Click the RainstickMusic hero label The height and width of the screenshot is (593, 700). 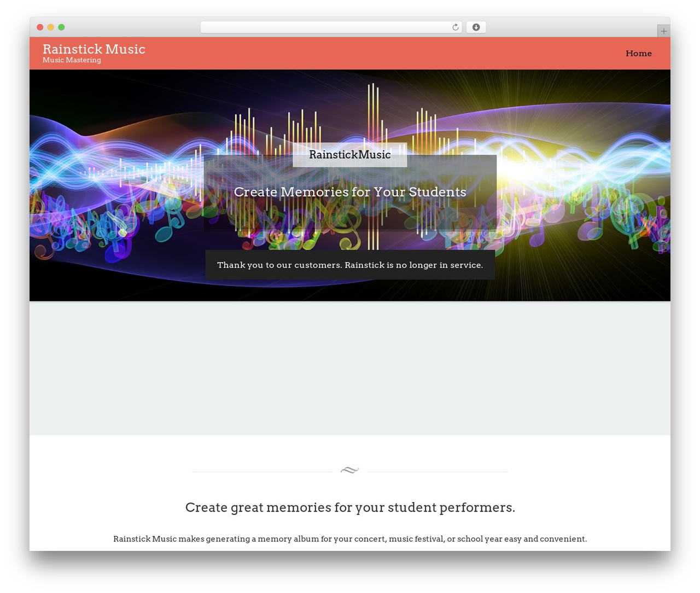point(350,155)
